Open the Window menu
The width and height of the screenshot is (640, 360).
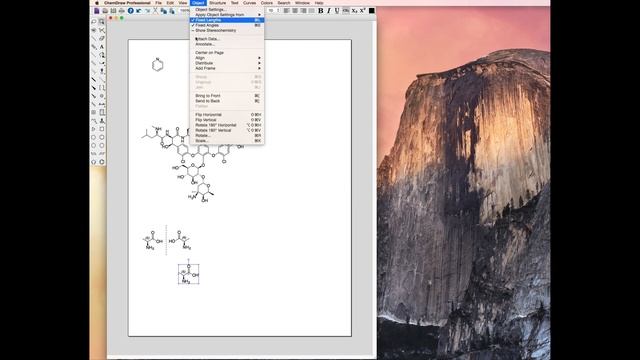click(302, 3)
